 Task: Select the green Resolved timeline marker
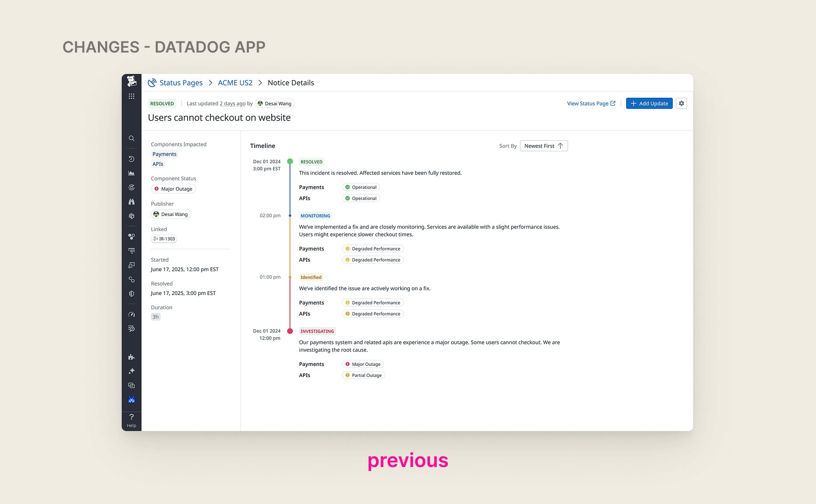[290, 162]
